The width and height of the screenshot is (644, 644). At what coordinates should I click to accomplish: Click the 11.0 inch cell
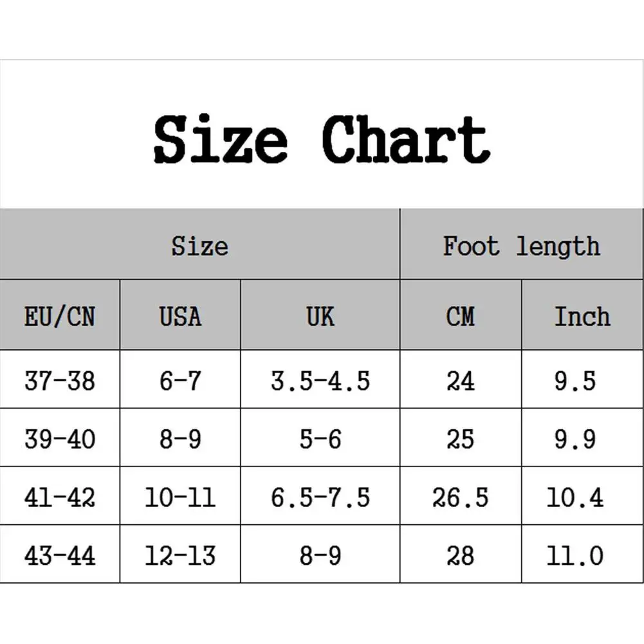pos(575,555)
